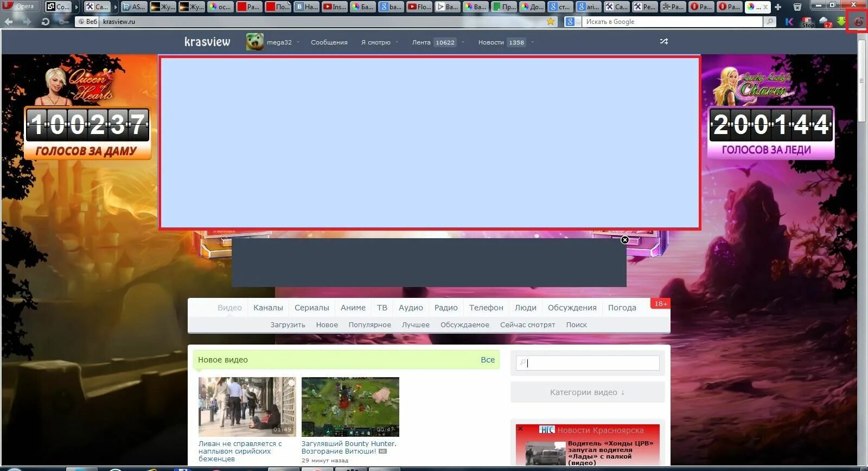Open the Популярное videos link

(369, 325)
